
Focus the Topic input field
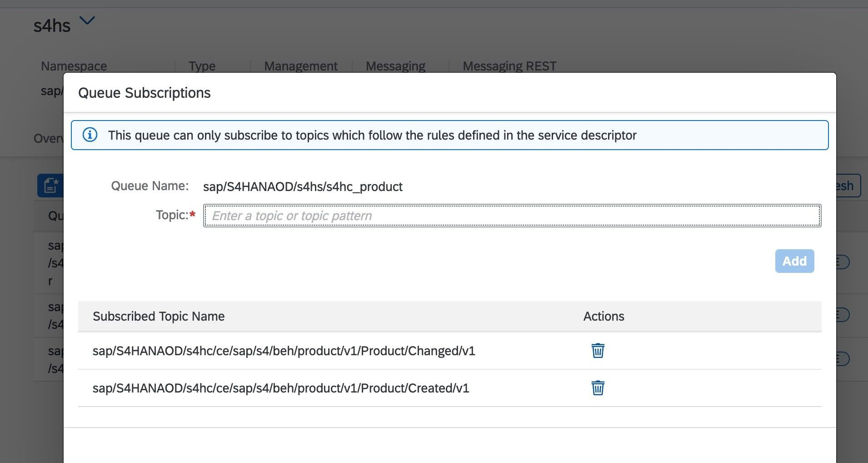pos(512,216)
